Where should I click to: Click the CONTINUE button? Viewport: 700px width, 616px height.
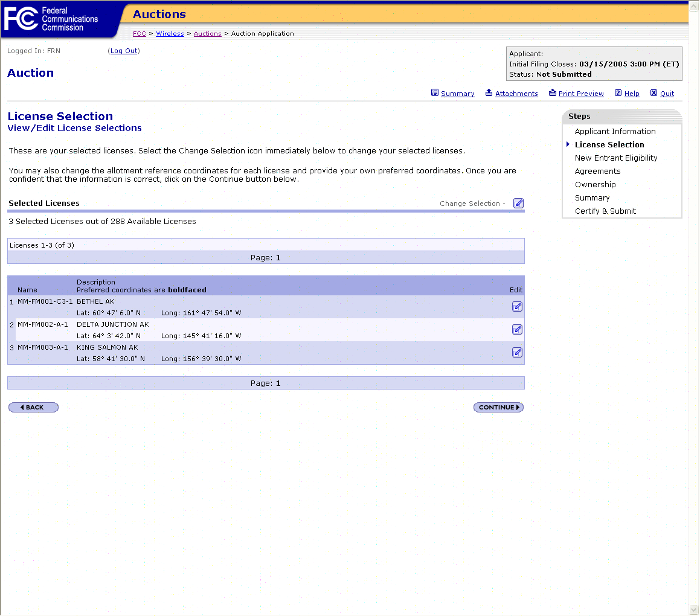(x=498, y=408)
